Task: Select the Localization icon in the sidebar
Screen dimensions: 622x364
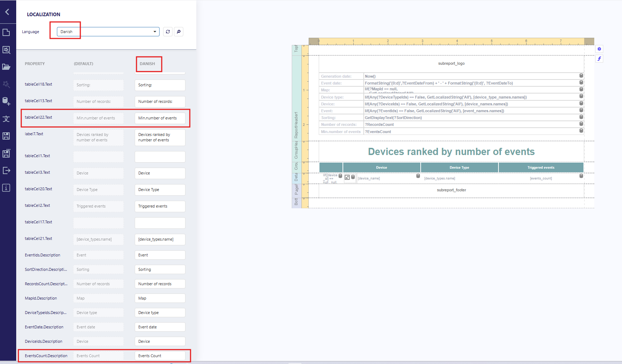Action: coord(6,119)
